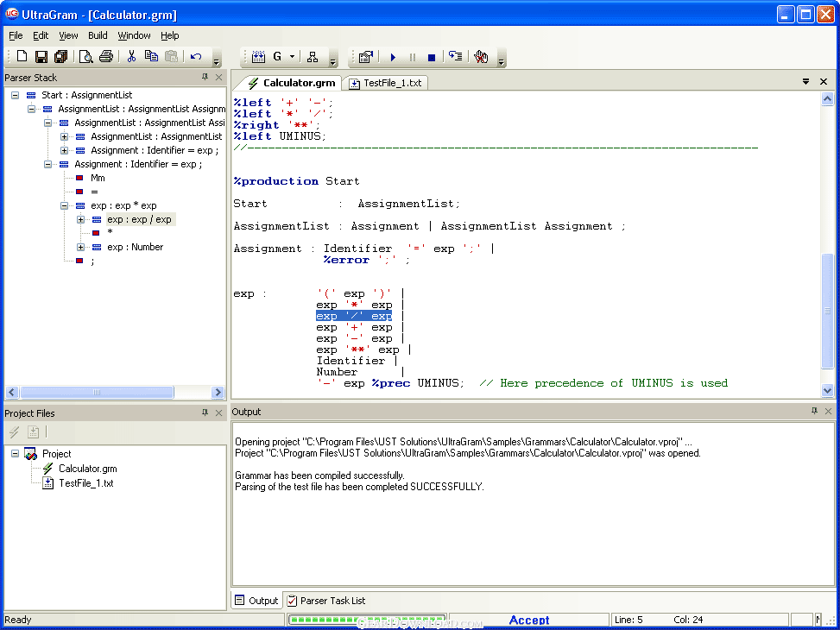Collapse the 'AssignmentList : AssignmentList Assignm' node
The image size is (840, 630).
pyautogui.click(x=32, y=109)
